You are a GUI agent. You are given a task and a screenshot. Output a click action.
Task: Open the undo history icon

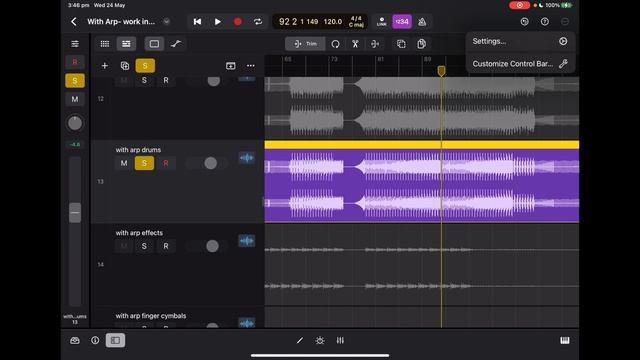[524, 22]
